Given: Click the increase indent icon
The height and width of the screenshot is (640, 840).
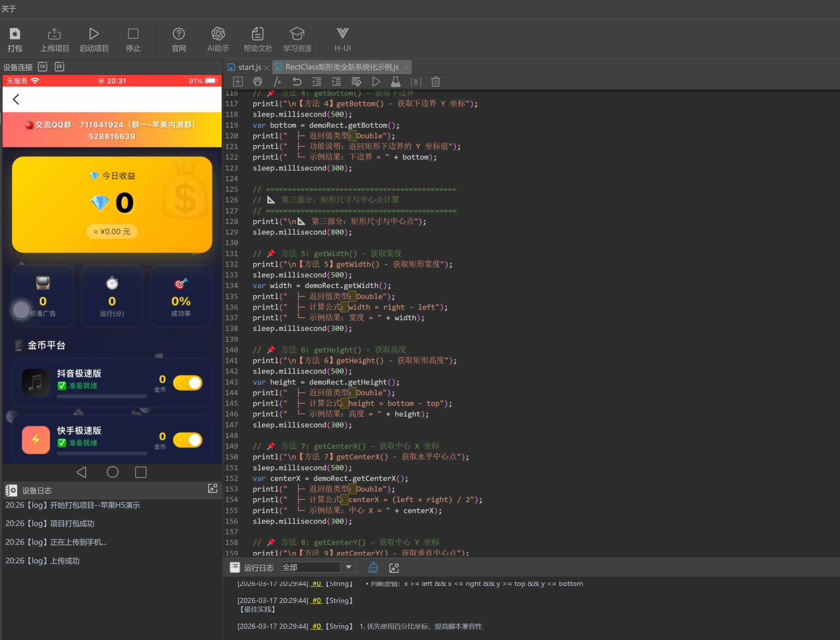Looking at the screenshot, I should coord(337,81).
